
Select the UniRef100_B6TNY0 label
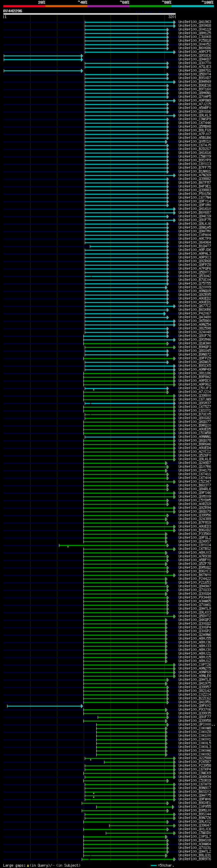tap(195, 575)
